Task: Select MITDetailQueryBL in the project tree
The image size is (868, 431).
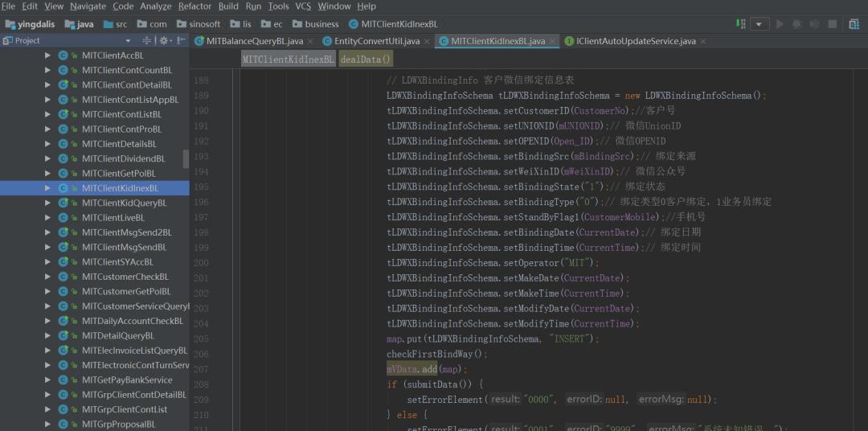Action: [x=117, y=335]
